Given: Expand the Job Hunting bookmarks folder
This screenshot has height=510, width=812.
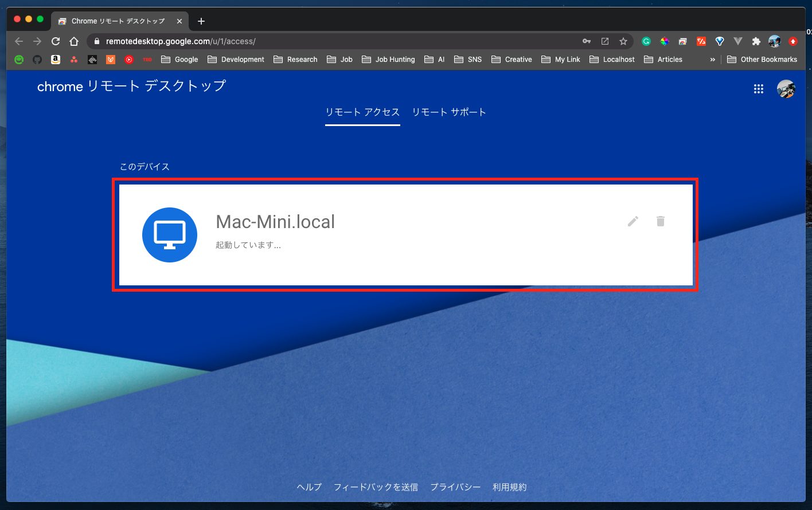Looking at the screenshot, I should pyautogui.click(x=388, y=59).
